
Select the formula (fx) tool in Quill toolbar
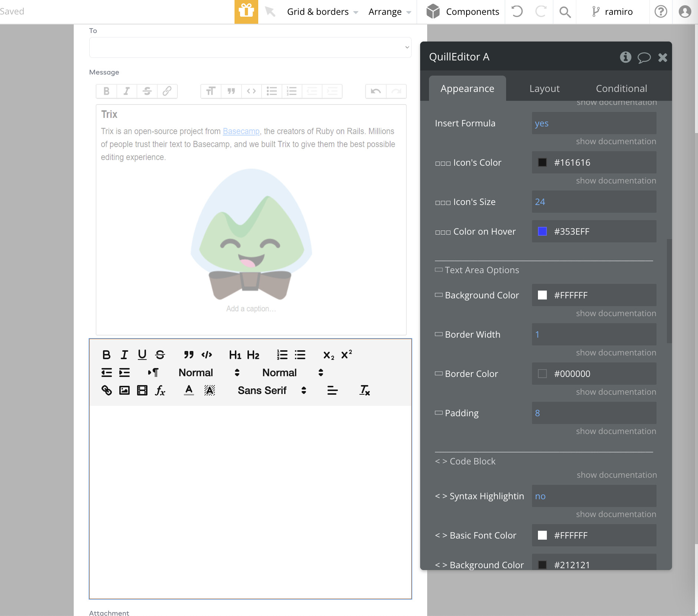tap(160, 390)
